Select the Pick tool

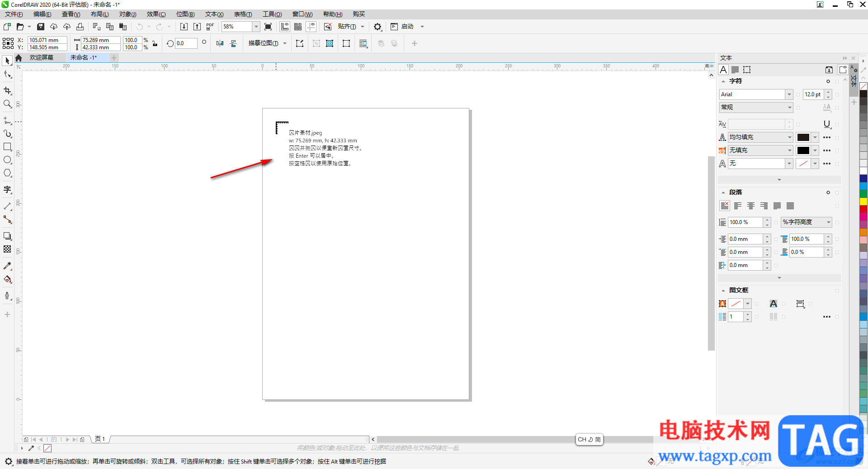click(7, 61)
